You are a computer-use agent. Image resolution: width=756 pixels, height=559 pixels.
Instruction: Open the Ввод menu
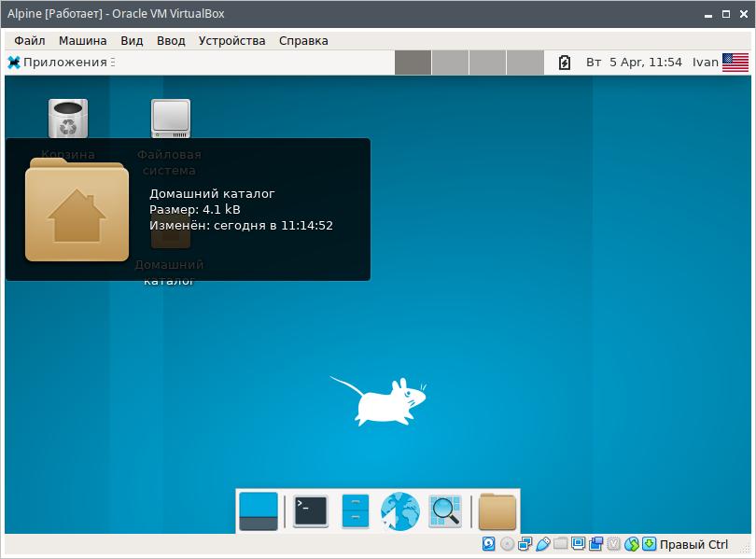(x=171, y=40)
